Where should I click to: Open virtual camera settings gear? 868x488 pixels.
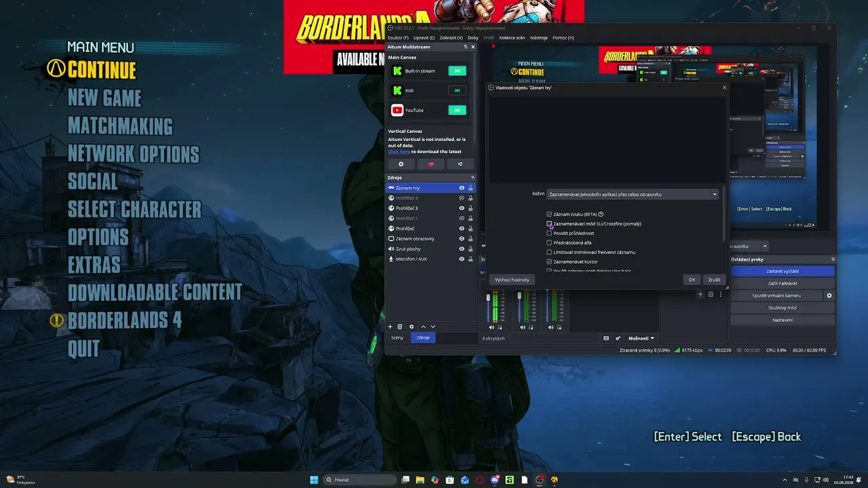(829, 296)
